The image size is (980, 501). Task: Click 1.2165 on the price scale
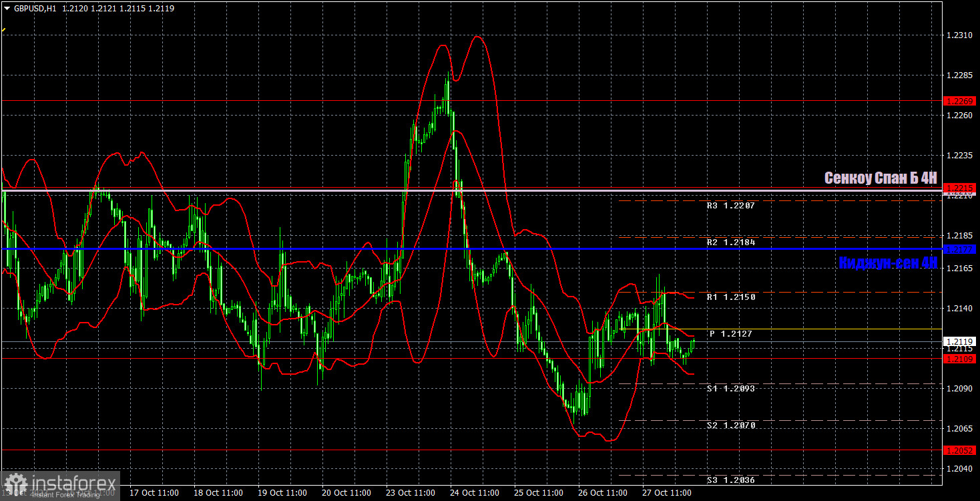click(x=959, y=268)
